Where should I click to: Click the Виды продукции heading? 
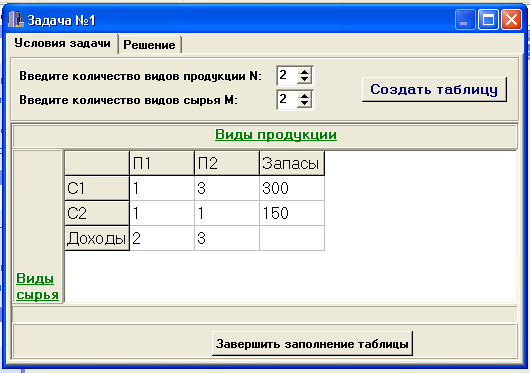pyautogui.click(x=276, y=134)
